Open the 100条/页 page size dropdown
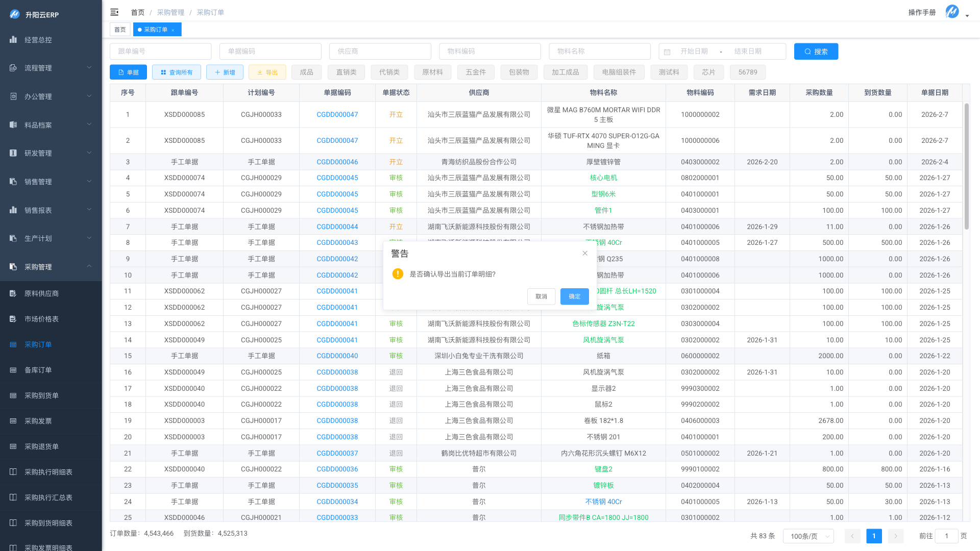The height and width of the screenshot is (551, 980). (808, 536)
